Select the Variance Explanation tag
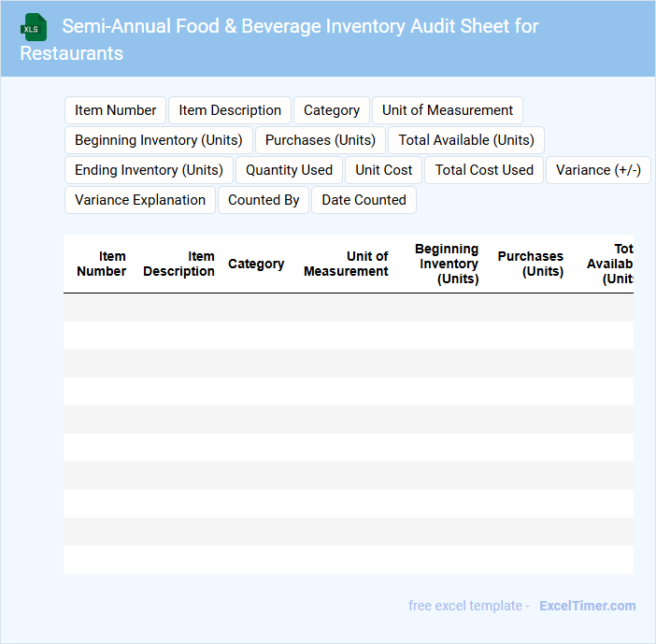This screenshot has height=644, width=656. [140, 200]
